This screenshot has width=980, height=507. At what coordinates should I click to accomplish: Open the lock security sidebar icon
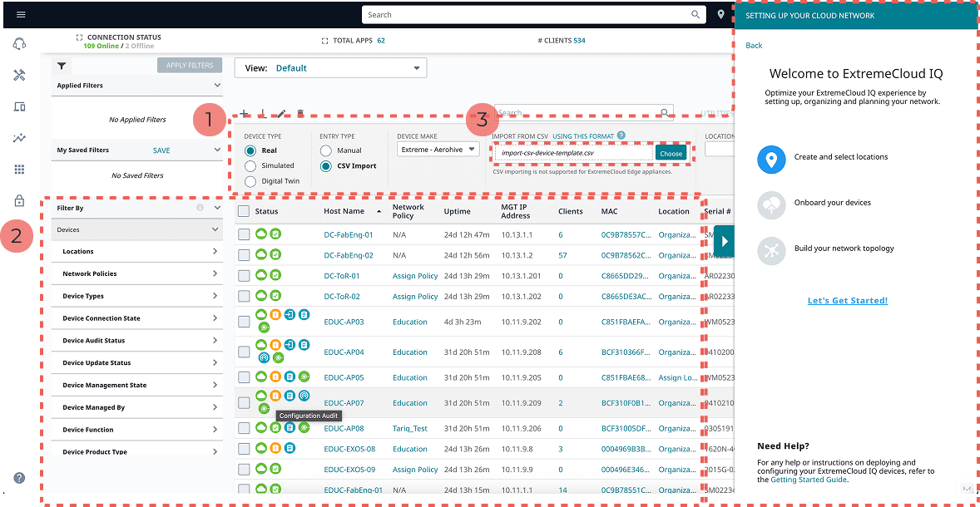(19, 200)
